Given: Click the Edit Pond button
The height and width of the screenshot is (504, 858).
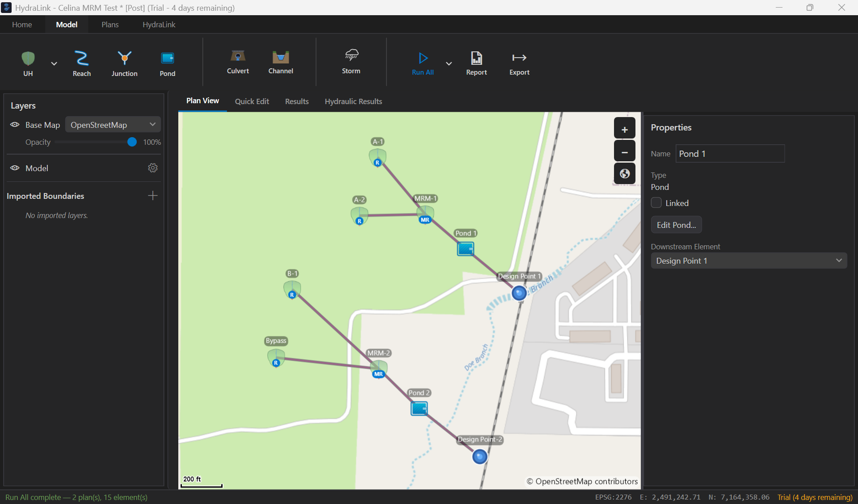Looking at the screenshot, I should pyautogui.click(x=676, y=225).
